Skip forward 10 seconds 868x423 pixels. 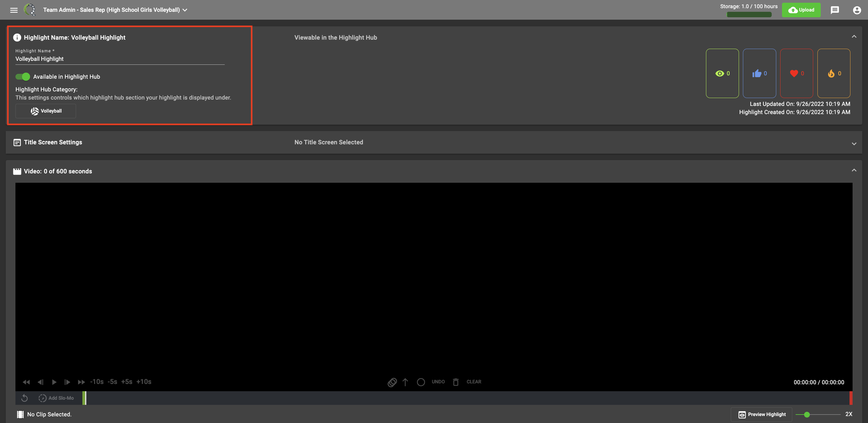144,382
